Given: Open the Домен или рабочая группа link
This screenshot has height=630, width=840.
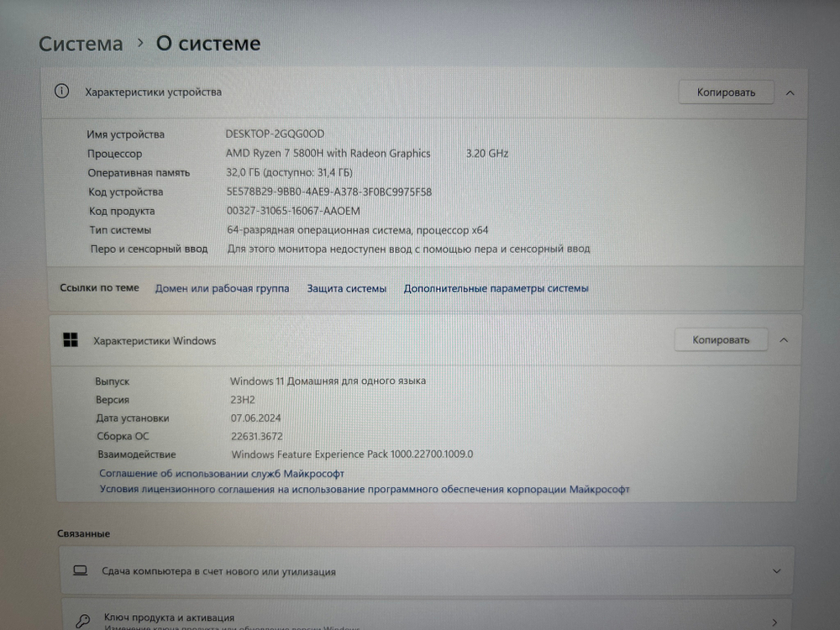Looking at the screenshot, I should click(x=222, y=288).
